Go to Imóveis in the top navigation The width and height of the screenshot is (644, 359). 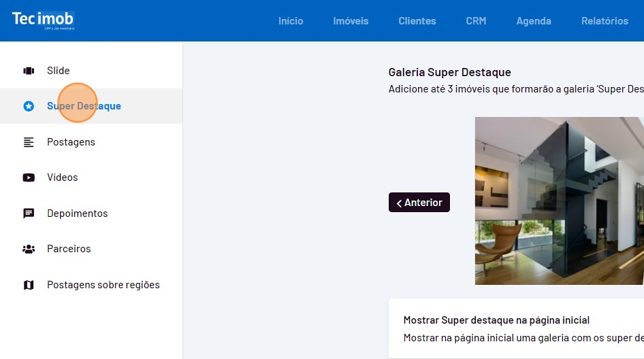coord(351,21)
